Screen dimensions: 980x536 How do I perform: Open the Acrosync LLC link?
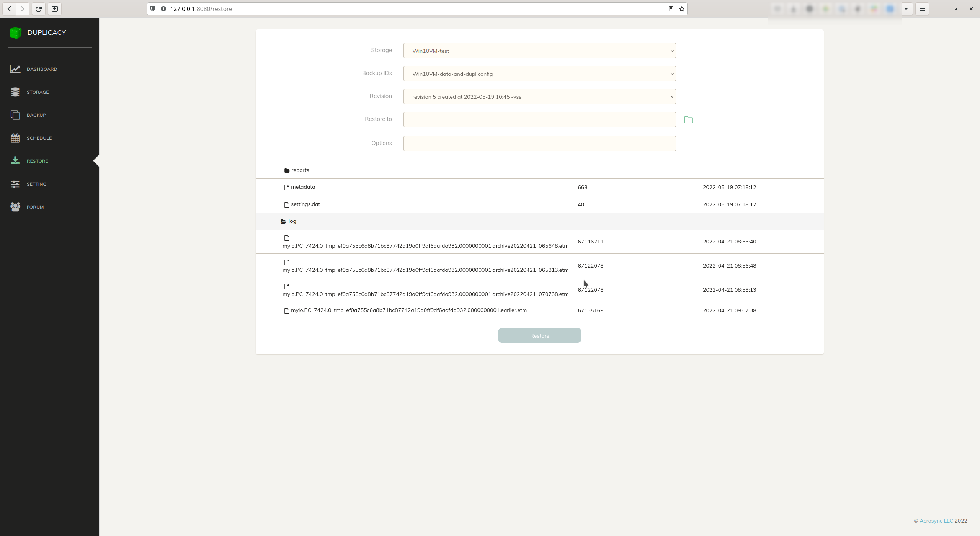coord(936,521)
